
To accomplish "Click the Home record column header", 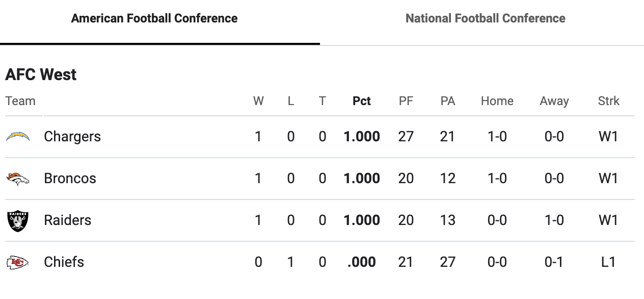I will 497,101.
